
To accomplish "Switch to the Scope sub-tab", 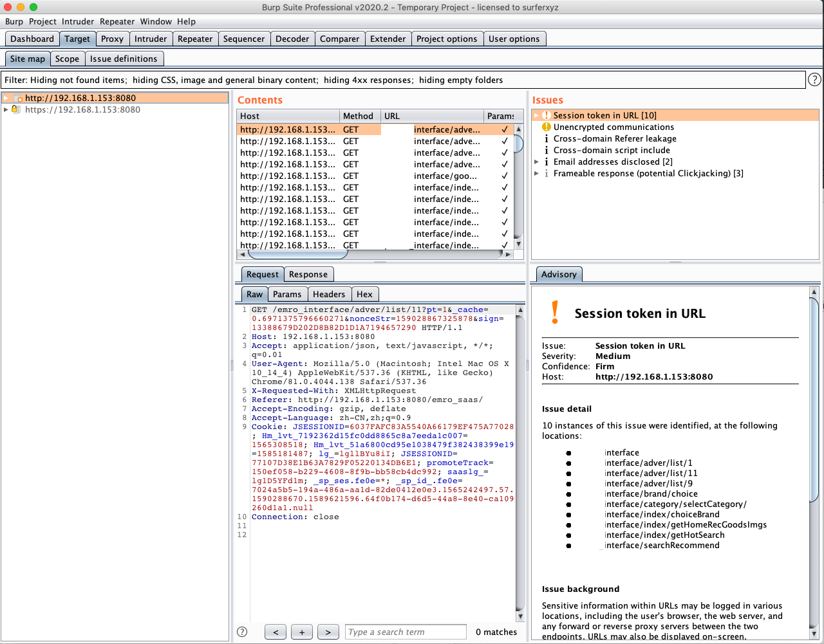I will (67, 59).
